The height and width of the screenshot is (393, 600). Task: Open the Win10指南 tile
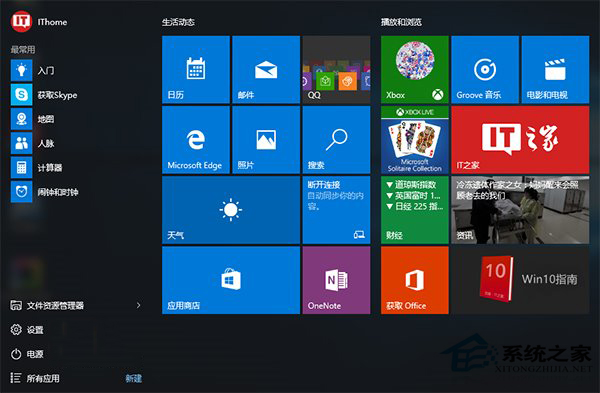[520, 280]
